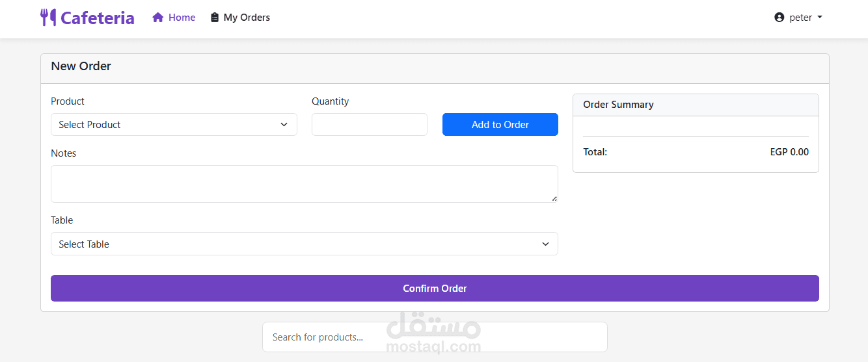
Task: Click the Cafeteria brand name link
Action: coord(98,18)
